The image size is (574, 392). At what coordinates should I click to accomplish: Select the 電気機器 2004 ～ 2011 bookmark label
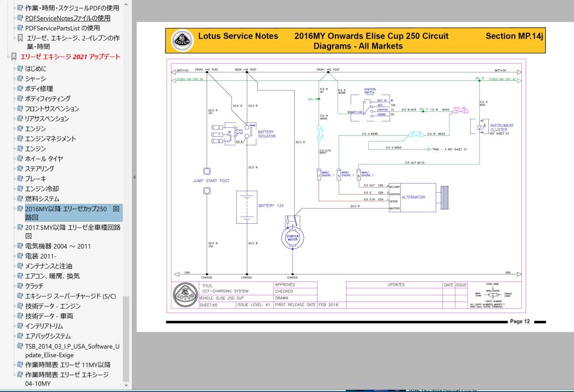tap(58, 246)
